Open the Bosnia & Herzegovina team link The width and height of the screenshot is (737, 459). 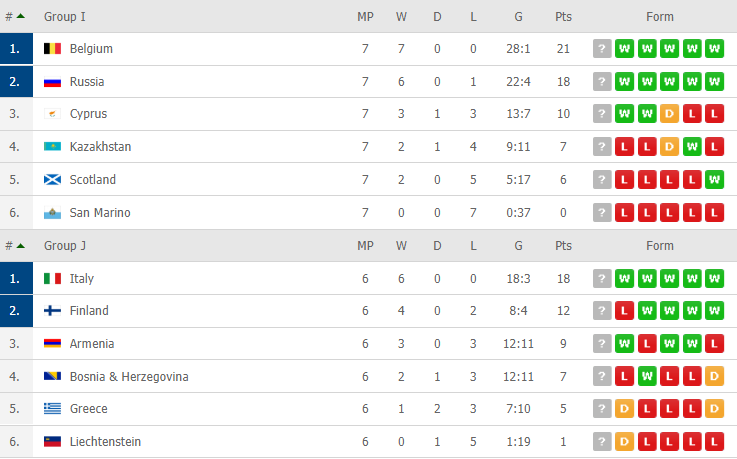coord(129,377)
